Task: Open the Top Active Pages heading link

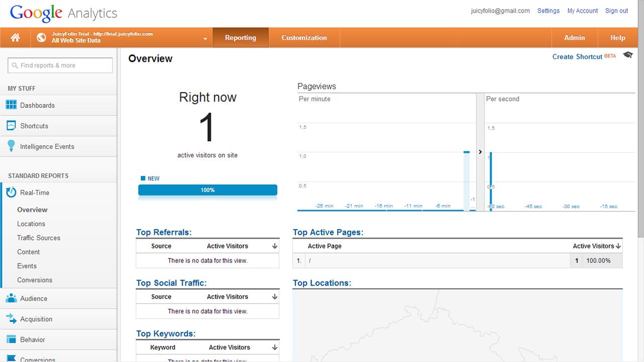Action: click(x=328, y=232)
